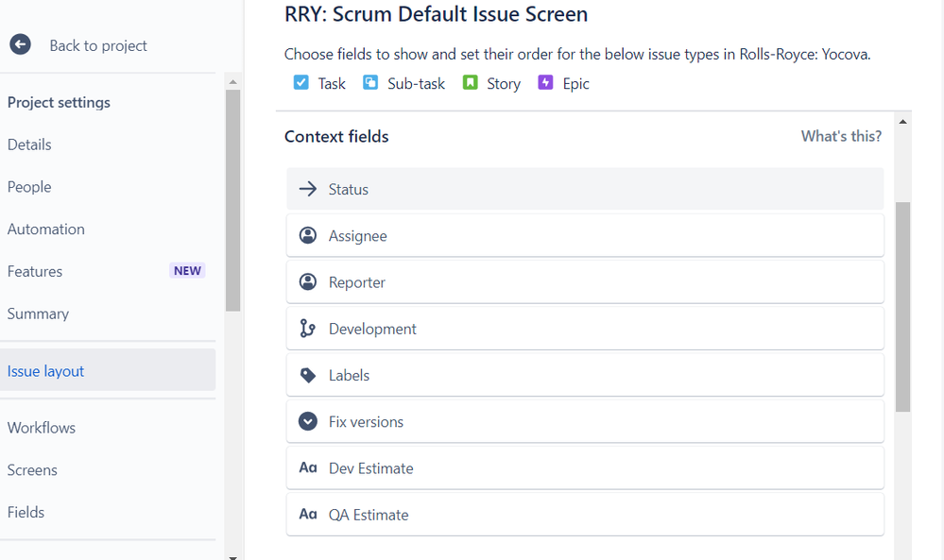944x560 pixels.
Task: Click the Fix versions dropdown-circle icon
Action: [308, 421]
